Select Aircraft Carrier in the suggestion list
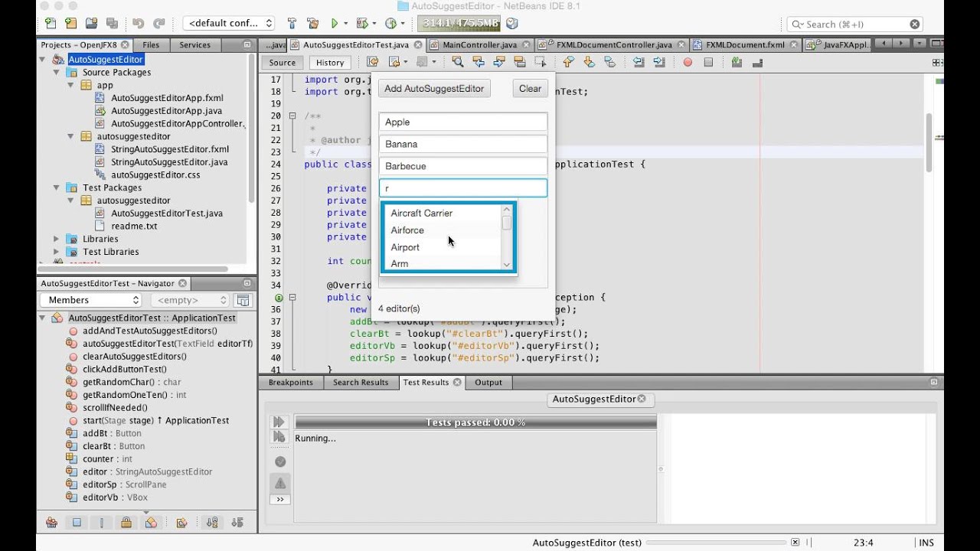This screenshot has width=980, height=551. click(441, 214)
